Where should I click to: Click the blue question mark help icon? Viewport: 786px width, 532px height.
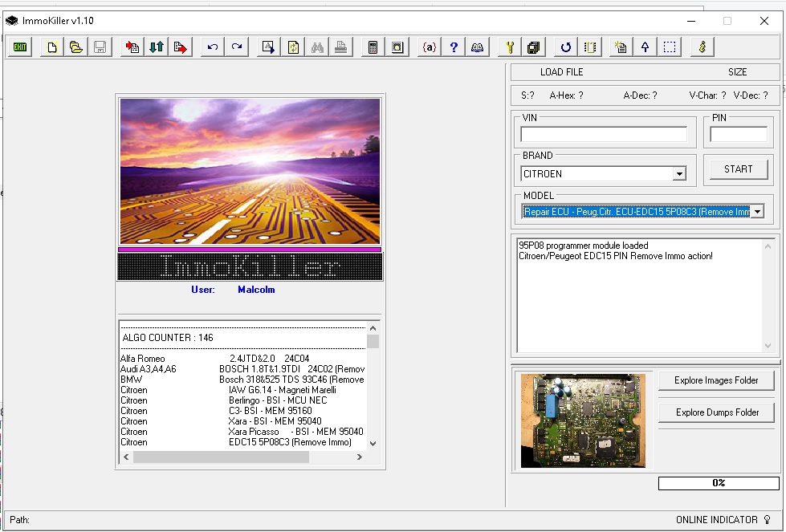(x=454, y=47)
